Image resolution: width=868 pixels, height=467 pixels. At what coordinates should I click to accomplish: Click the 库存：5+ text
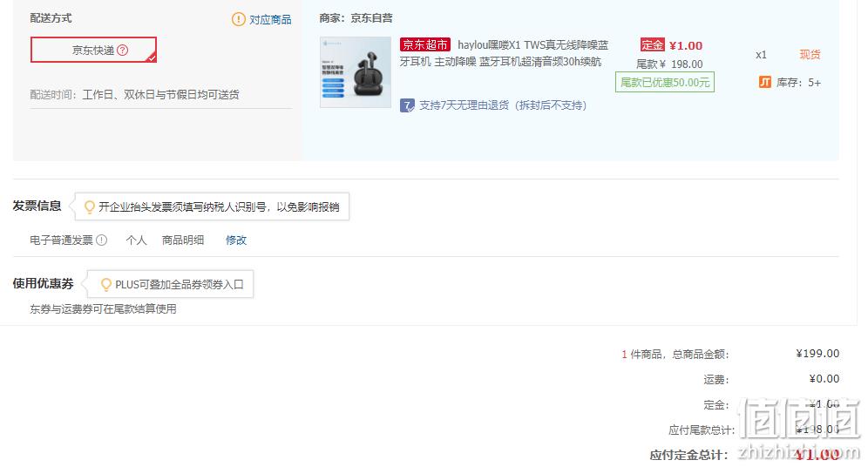pyautogui.click(x=798, y=83)
